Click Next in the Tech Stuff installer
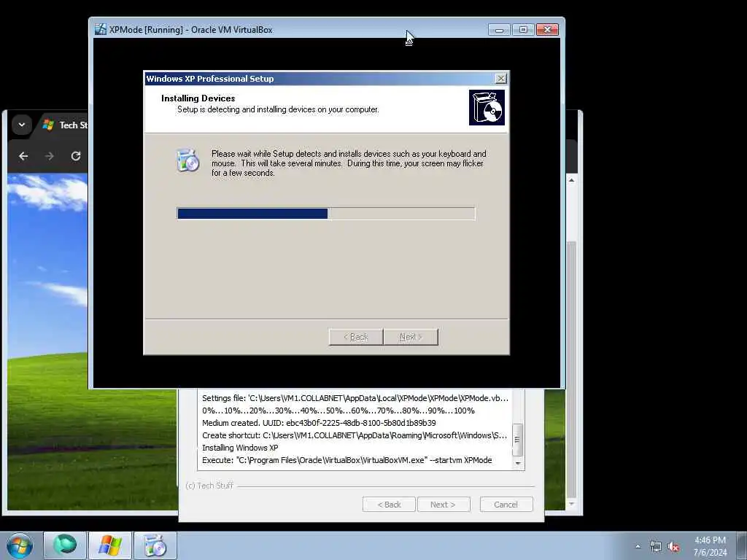The image size is (747, 560). [x=444, y=505]
